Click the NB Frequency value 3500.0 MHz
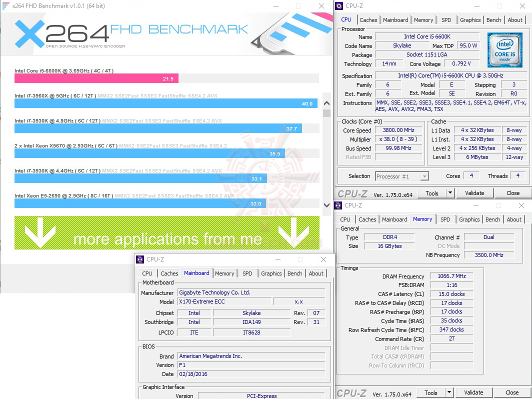Image resolution: width=532 pixels, height=399 pixels. [x=489, y=255]
